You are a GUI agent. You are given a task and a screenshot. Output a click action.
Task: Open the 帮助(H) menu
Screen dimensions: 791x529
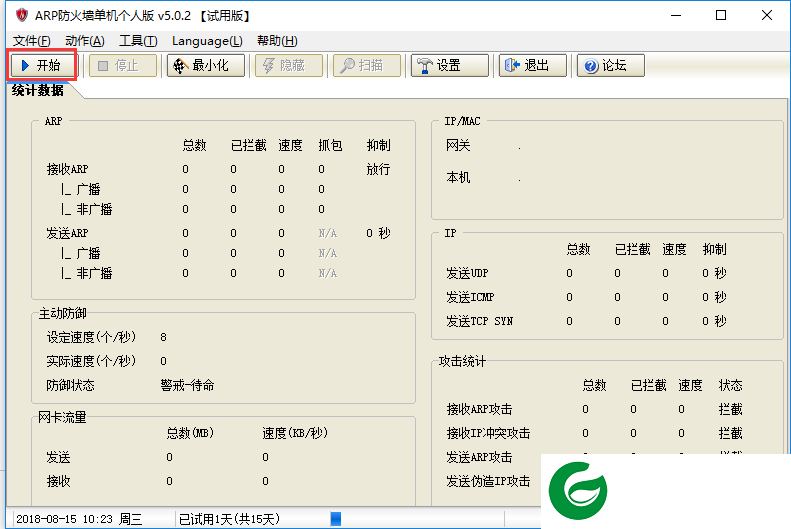277,41
